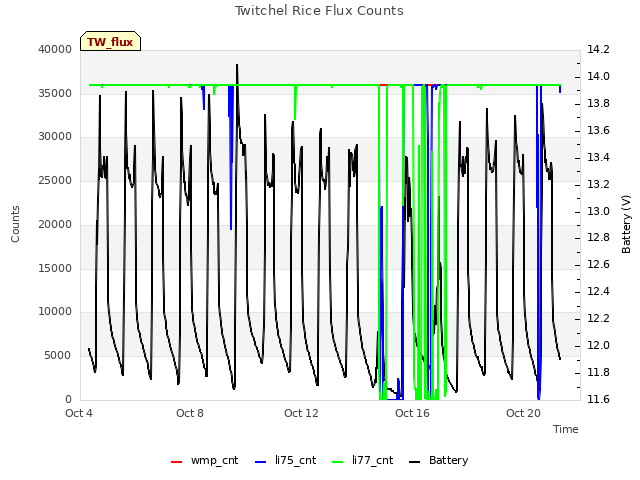640x480 pixels.
Task: Click the Battery (V) axis label
Action: tap(626, 224)
